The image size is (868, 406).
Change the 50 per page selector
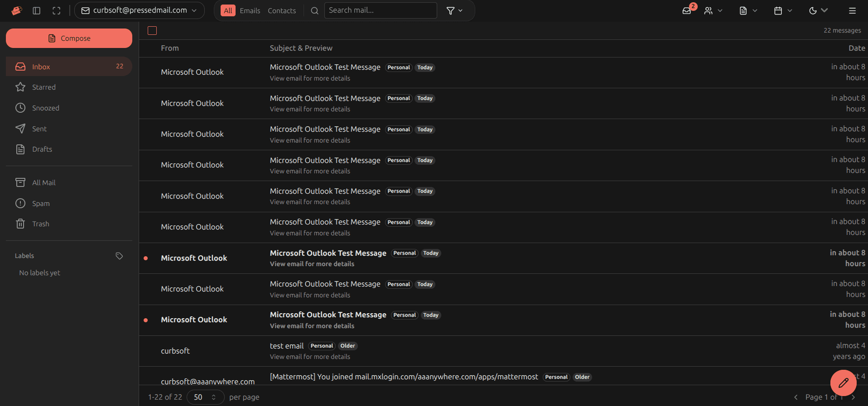205,397
